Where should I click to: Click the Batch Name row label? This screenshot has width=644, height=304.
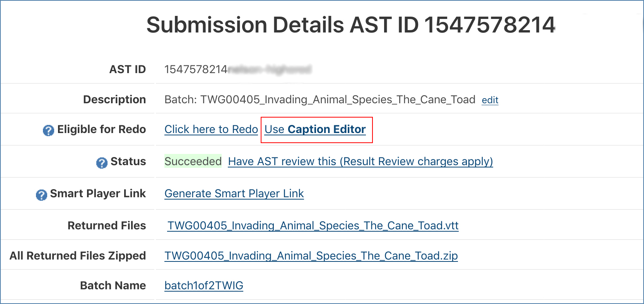click(113, 285)
